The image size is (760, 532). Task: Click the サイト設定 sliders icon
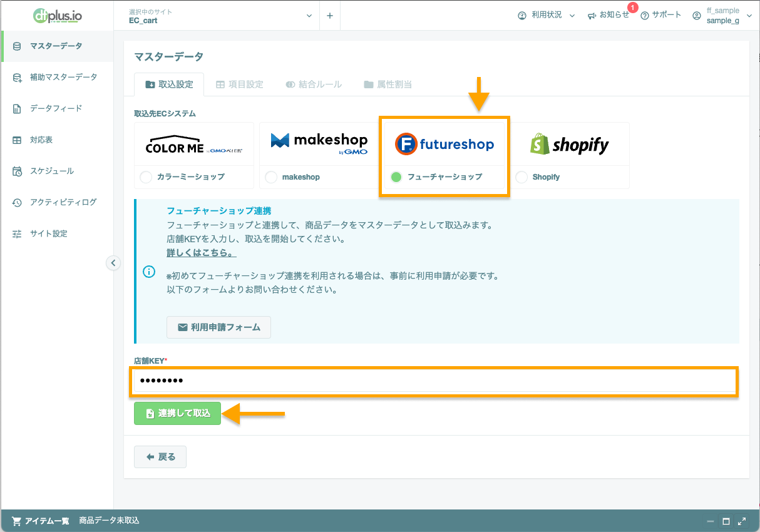[17, 233]
